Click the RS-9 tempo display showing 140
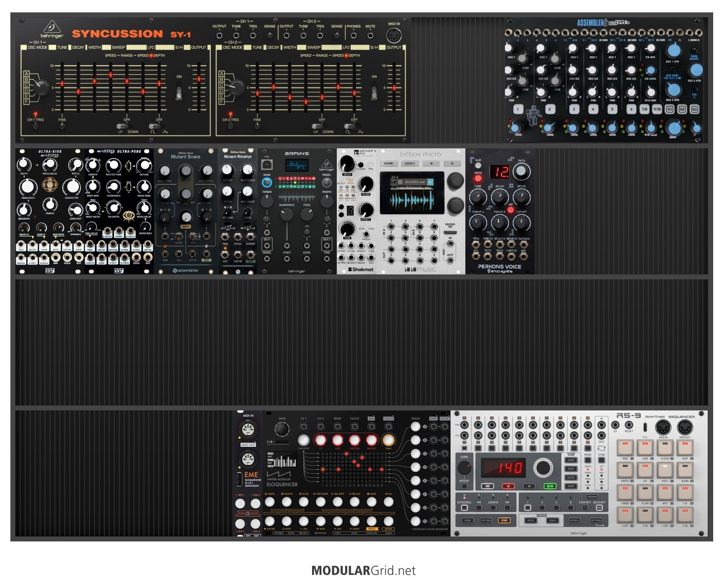 [x=502, y=467]
